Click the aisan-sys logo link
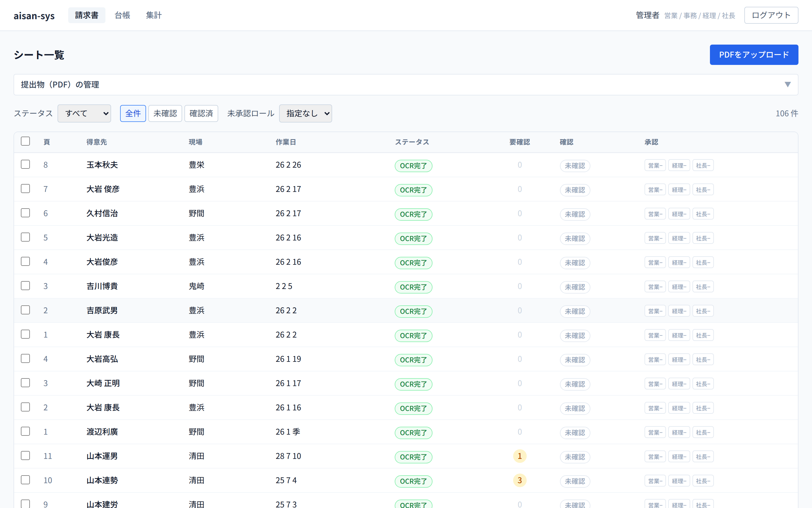This screenshot has width=812, height=508. point(34,16)
